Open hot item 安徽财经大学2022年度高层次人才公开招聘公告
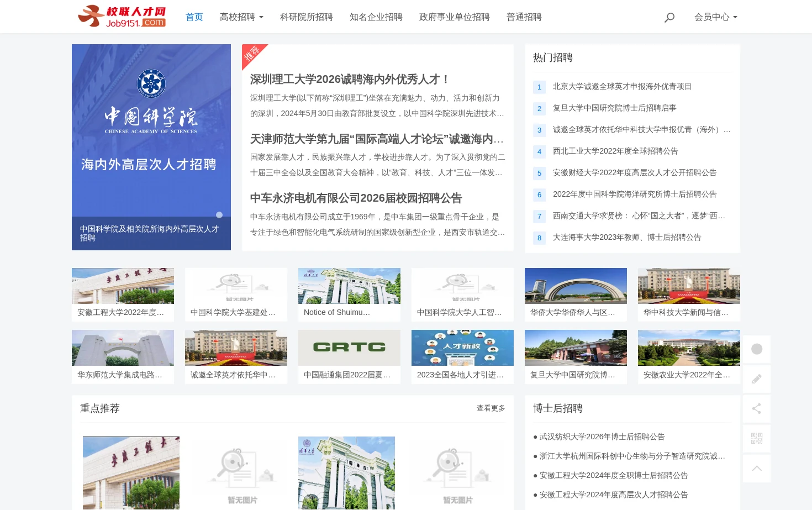Screen dimensions: 812x510 (x=635, y=173)
